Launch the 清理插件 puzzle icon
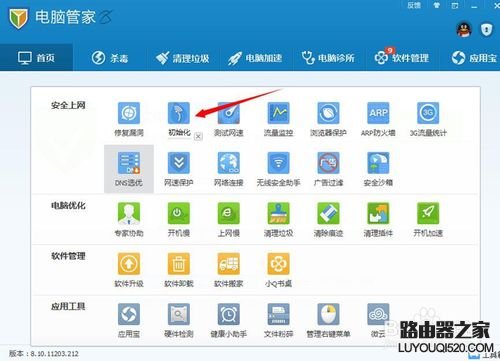The height and width of the screenshot is (361, 500). coord(378,213)
